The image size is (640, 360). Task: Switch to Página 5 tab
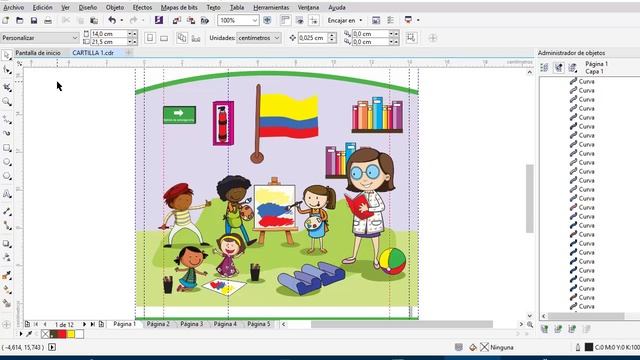(x=259, y=324)
